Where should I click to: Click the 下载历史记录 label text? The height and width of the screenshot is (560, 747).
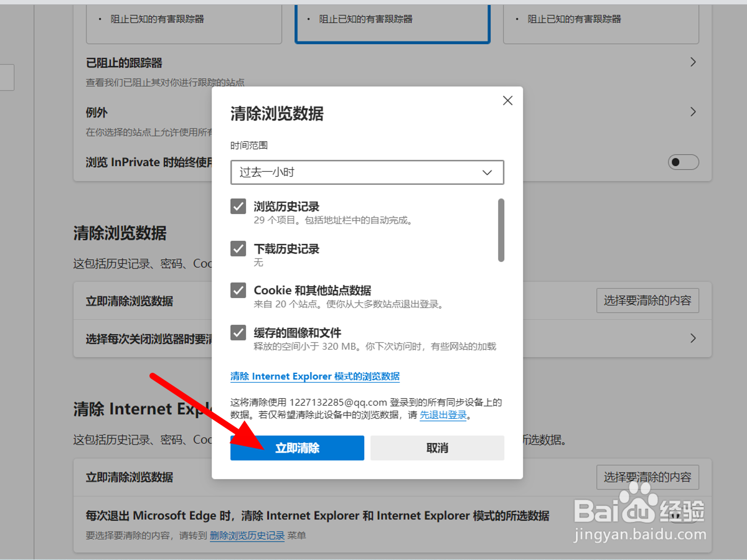(x=286, y=249)
